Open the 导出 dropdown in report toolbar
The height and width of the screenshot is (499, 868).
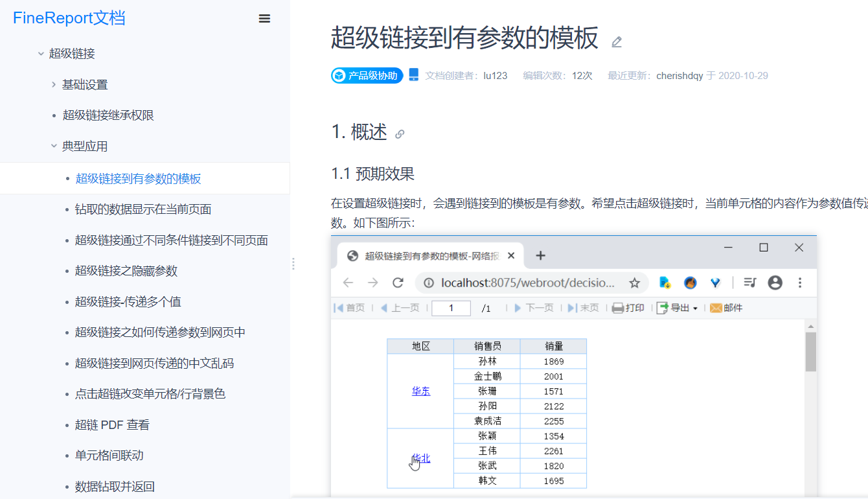(x=677, y=308)
